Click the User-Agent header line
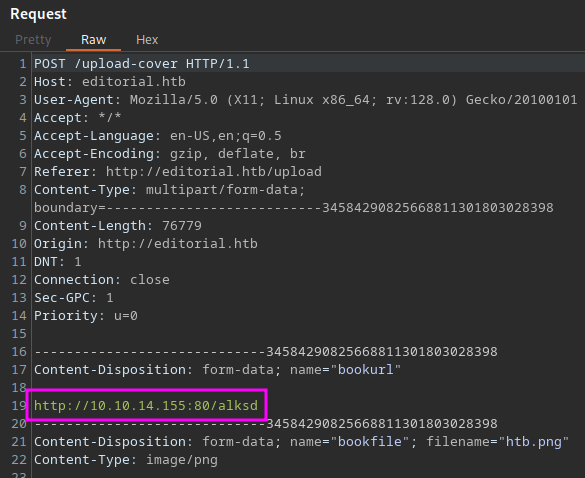This screenshot has height=478, width=585. tap(306, 100)
